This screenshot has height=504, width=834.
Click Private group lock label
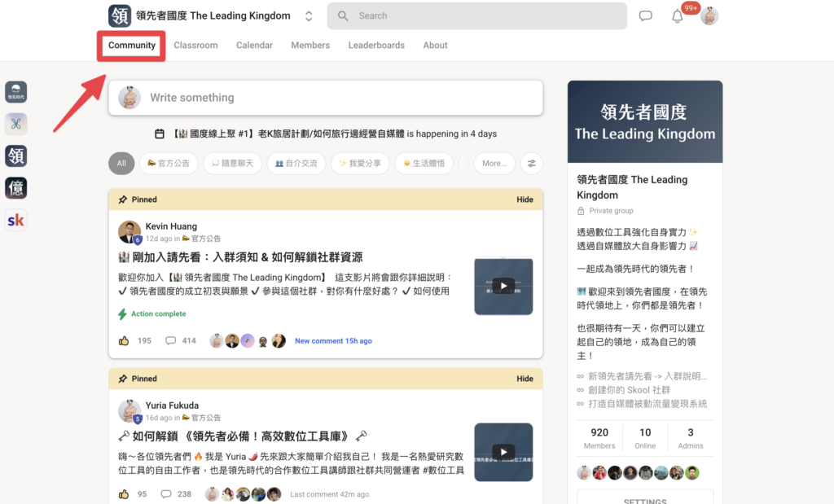605,211
